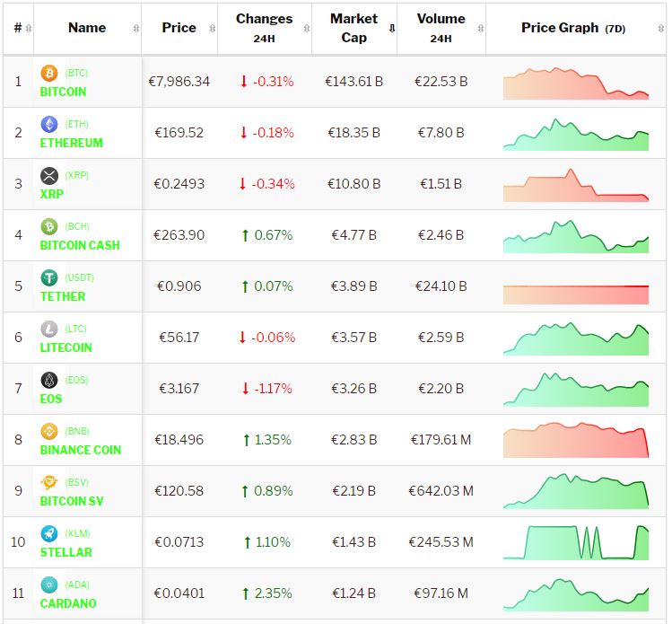This screenshot has height=624, width=672.
Task: Sort table by Name column sort arrows
Action: coord(135,29)
